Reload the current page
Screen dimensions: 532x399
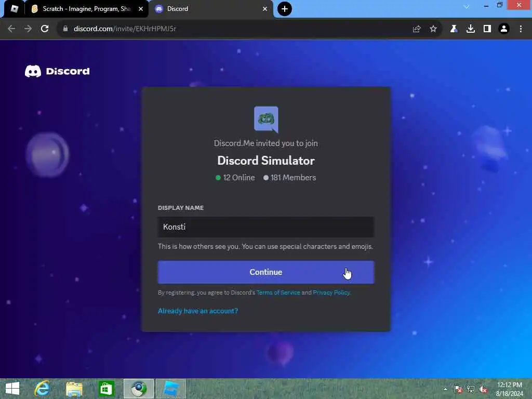pyautogui.click(x=45, y=29)
